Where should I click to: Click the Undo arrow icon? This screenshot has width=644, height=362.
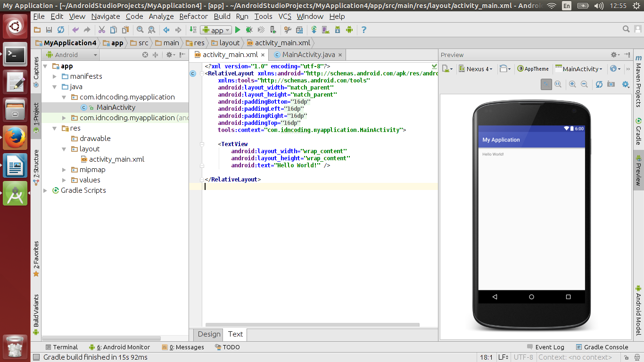(x=75, y=30)
